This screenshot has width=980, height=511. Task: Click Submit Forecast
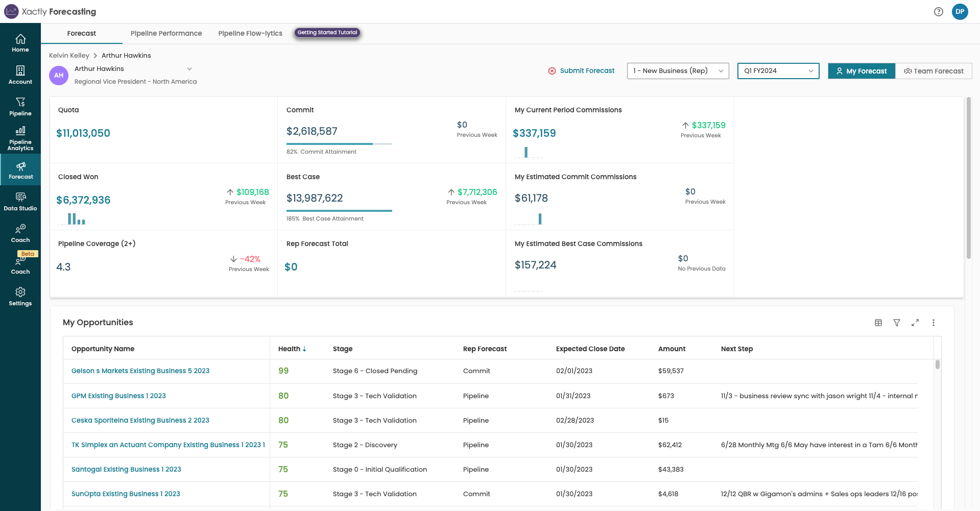[582, 71]
